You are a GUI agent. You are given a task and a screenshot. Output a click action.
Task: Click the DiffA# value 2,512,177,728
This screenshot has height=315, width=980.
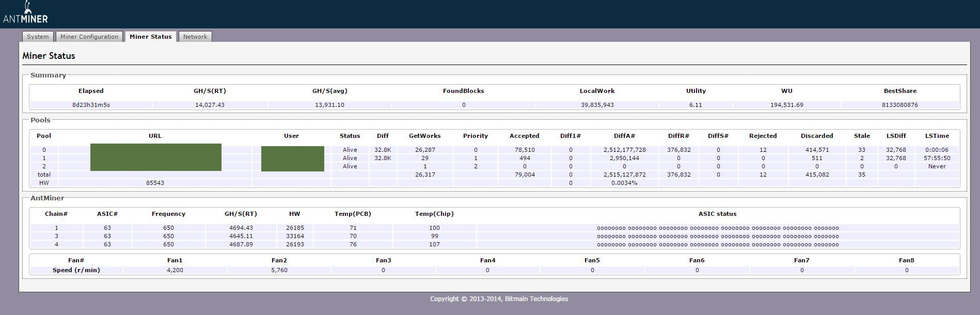tap(624, 150)
